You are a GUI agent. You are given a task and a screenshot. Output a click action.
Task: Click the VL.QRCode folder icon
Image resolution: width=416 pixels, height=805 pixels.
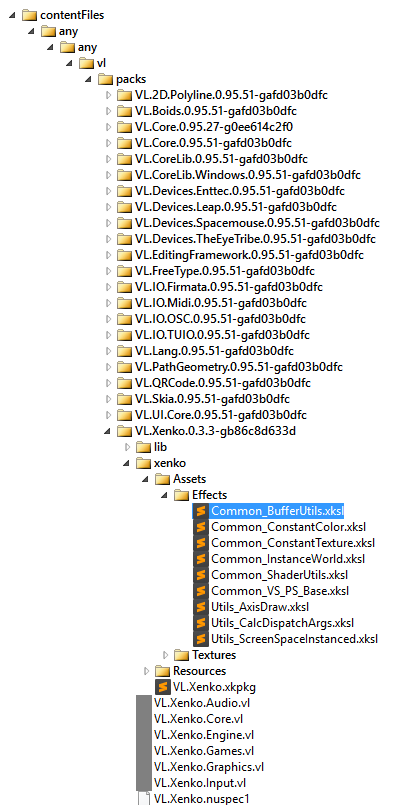125,383
